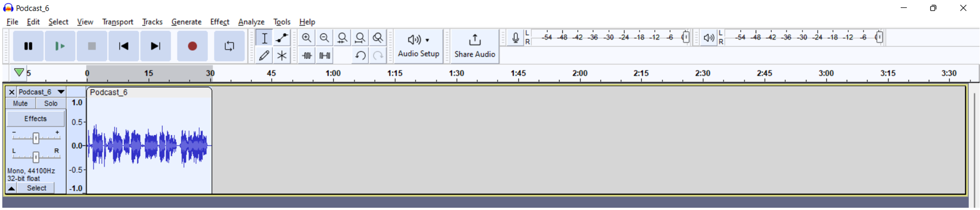Click the Silence audio selection icon
980x210 pixels.
(x=325, y=56)
